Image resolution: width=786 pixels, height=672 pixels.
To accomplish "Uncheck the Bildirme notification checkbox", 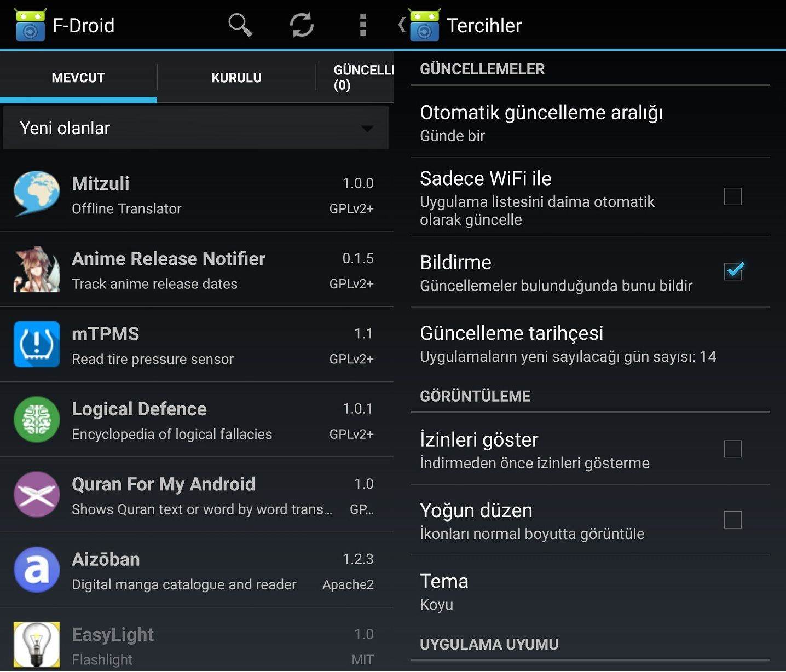I will 732,270.
